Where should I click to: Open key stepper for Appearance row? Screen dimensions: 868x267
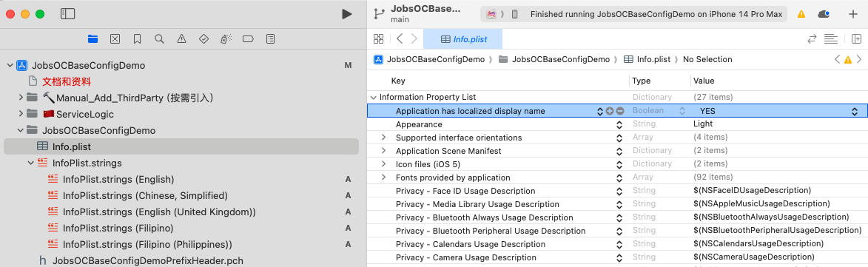[x=619, y=124]
